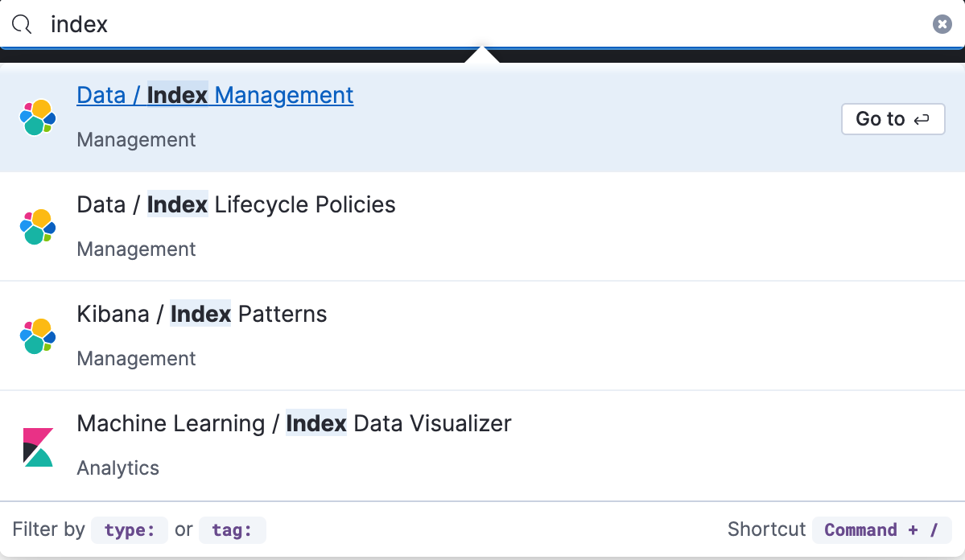Click the Elastic logo beside Data / Index Management
Viewport: 965px width, 560px height.
(x=37, y=118)
